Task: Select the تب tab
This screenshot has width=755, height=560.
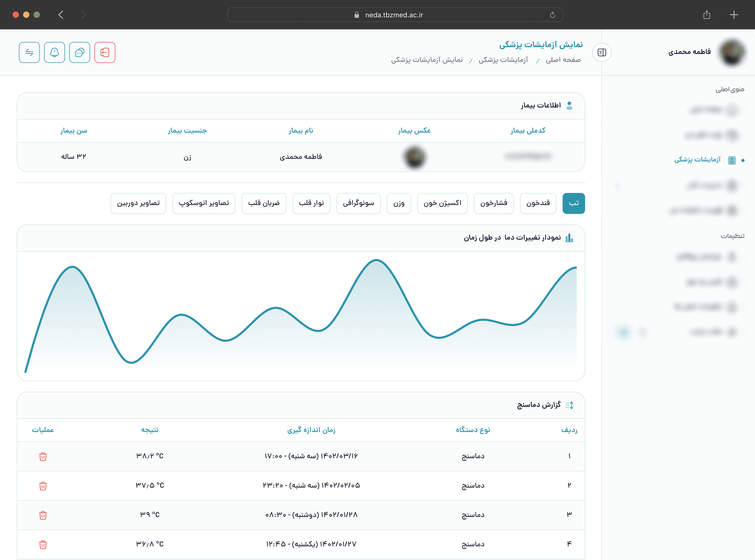Action: [x=573, y=203]
